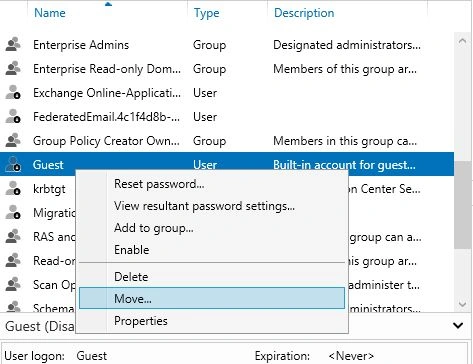Select Exchange Online-Applicati... row name

pos(107,93)
